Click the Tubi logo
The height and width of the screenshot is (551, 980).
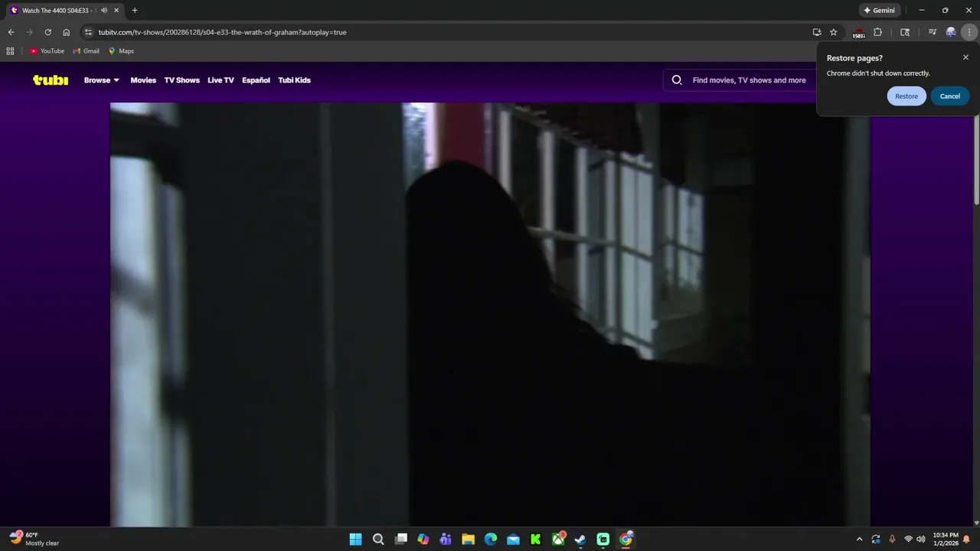[51, 80]
